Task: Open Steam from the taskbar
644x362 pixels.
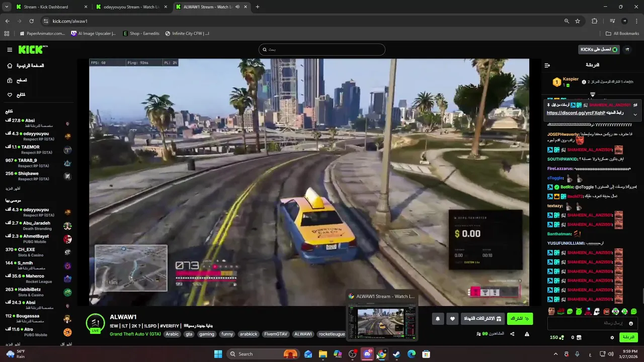Action: [x=396, y=354]
